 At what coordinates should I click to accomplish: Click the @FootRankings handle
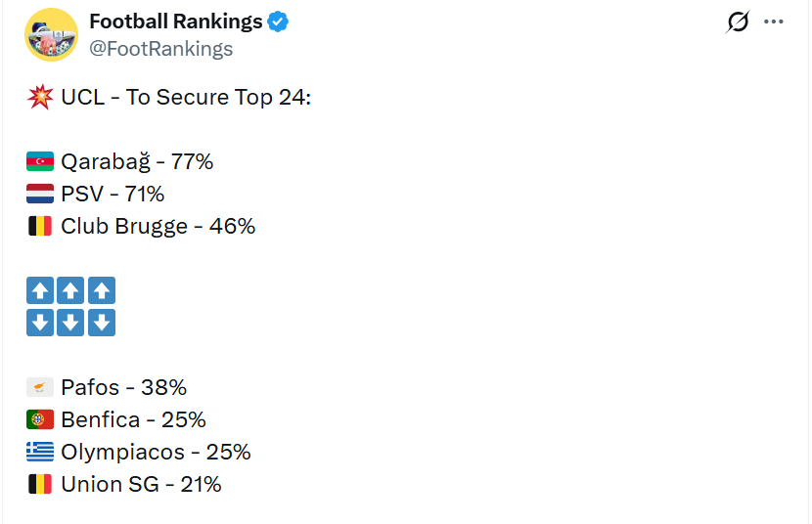161,48
